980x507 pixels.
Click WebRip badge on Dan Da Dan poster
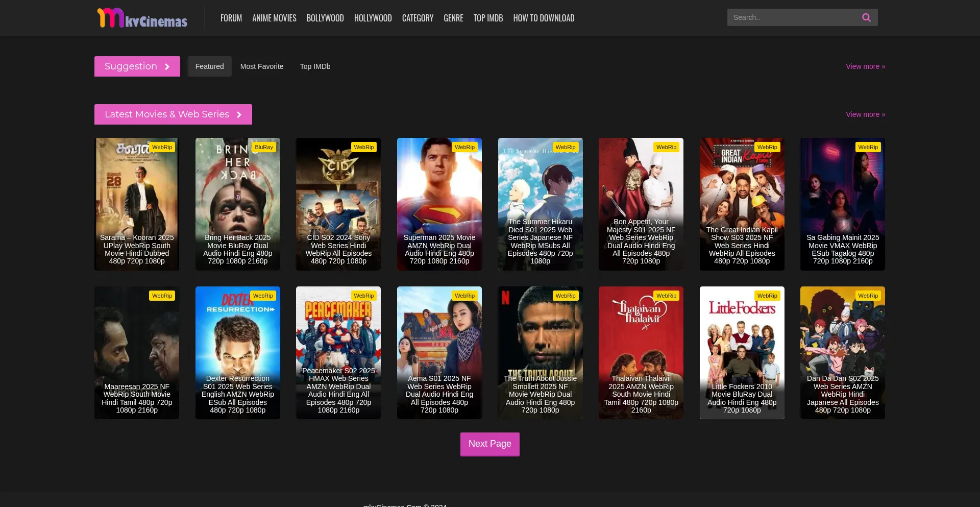(868, 296)
